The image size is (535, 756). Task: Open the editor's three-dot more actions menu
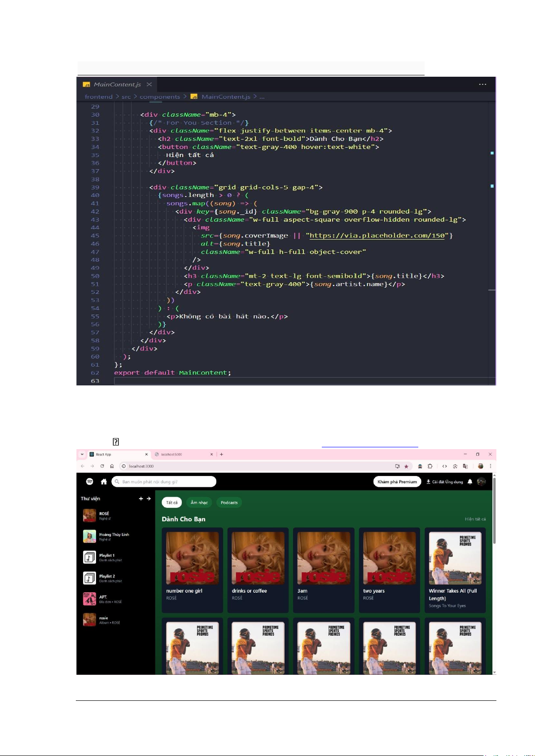482,84
